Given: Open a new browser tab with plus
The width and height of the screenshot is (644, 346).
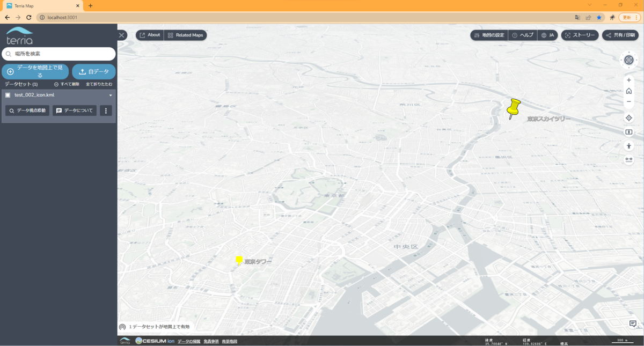Looking at the screenshot, I should coord(90,6).
